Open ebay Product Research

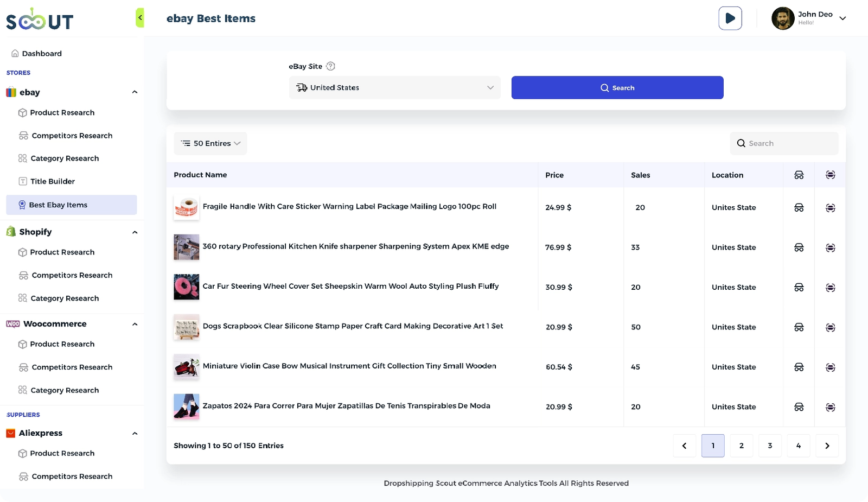point(56,112)
